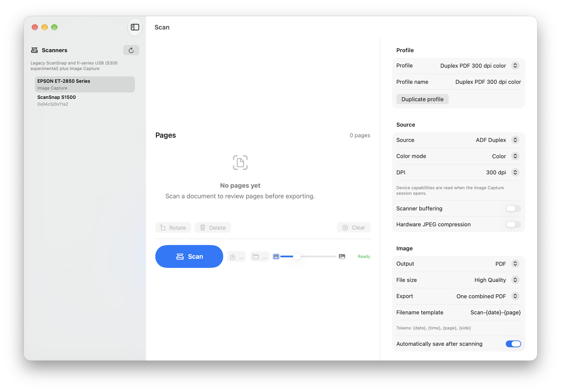Image resolution: width=561 pixels, height=392 pixels.
Task: Toggle the sidebar visibility icon
Action: click(135, 27)
